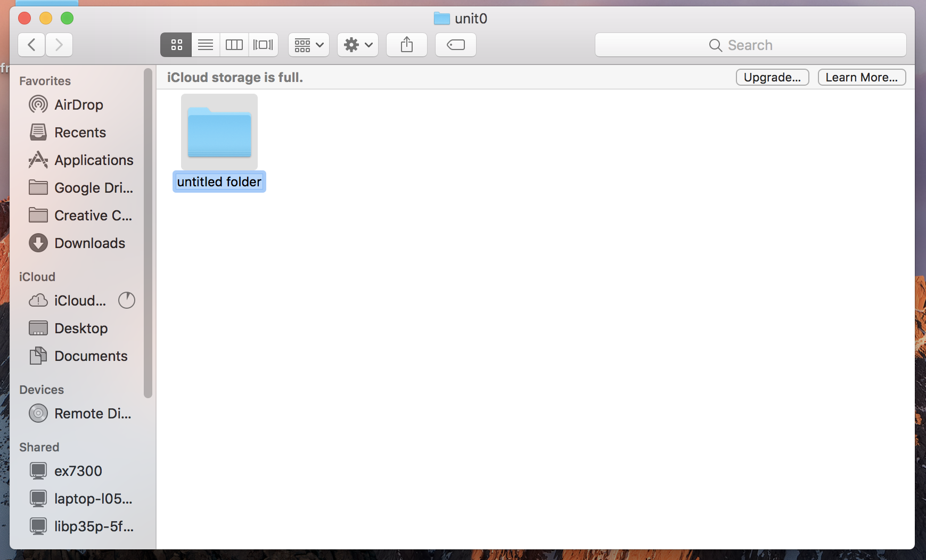
Task: Switch to column view
Action: pos(234,45)
